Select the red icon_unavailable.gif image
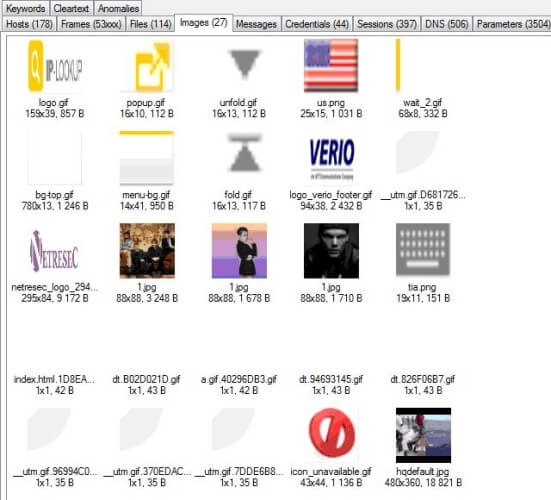 tap(332, 433)
